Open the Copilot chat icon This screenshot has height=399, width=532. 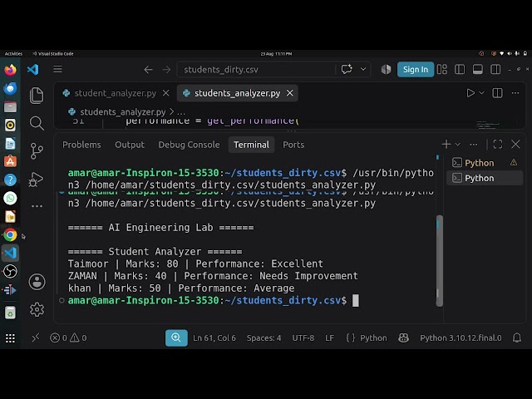click(x=347, y=69)
